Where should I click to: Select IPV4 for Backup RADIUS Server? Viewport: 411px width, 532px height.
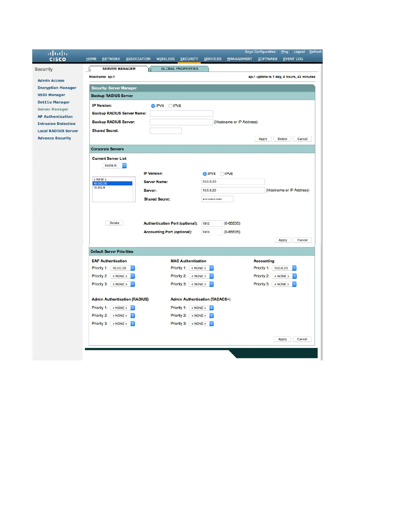(x=153, y=106)
